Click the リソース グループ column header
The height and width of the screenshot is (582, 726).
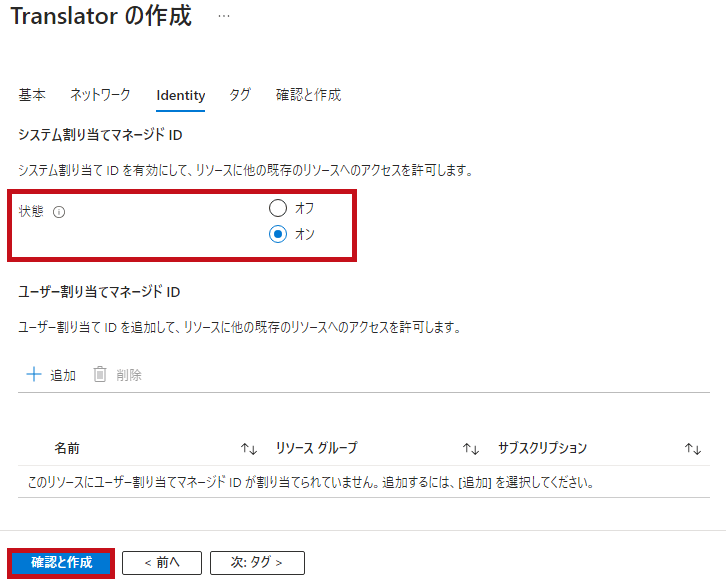tap(317, 448)
